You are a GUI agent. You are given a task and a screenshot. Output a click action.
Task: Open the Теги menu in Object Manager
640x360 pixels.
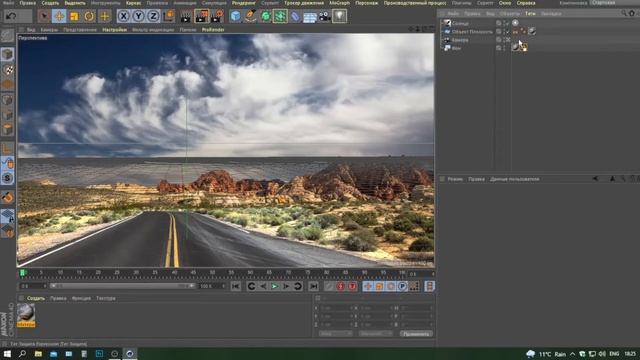(530, 13)
